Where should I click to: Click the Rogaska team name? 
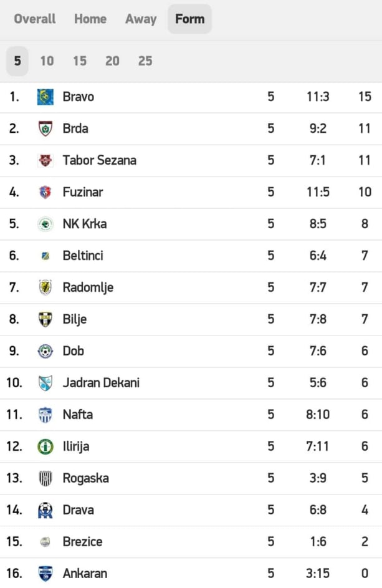click(85, 478)
